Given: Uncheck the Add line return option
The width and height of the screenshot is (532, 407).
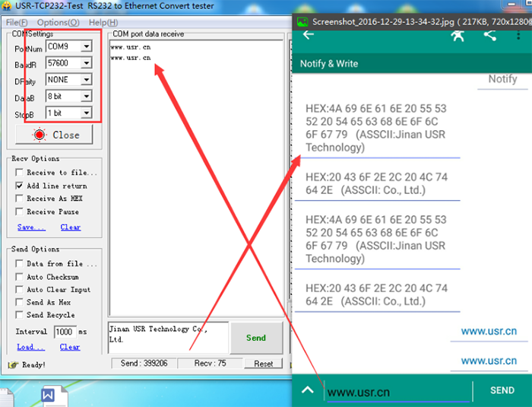Looking at the screenshot, I should [x=20, y=186].
